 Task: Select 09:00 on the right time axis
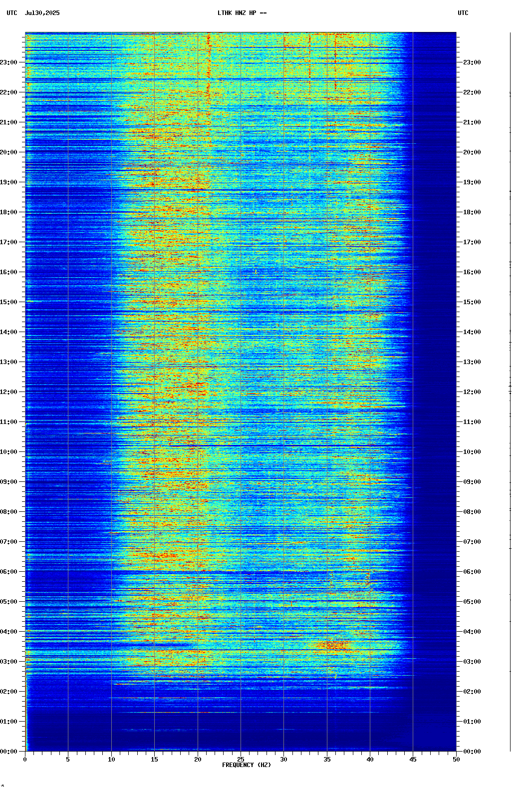coord(472,482)
